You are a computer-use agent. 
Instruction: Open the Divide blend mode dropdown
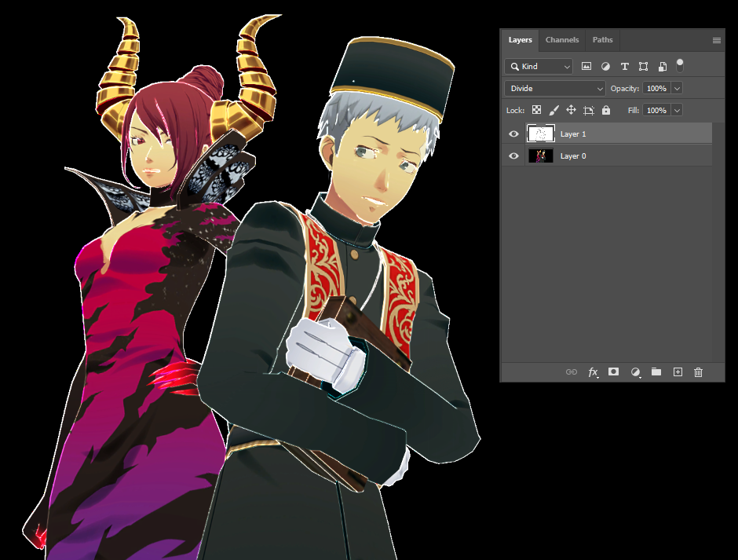click(x=554, y=88)
